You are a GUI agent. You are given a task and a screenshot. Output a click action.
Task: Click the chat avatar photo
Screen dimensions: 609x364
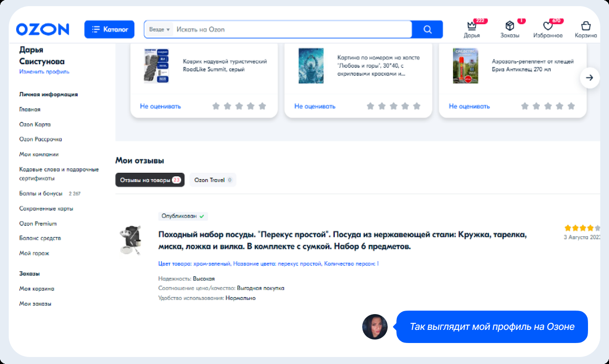tap(375, 327)
